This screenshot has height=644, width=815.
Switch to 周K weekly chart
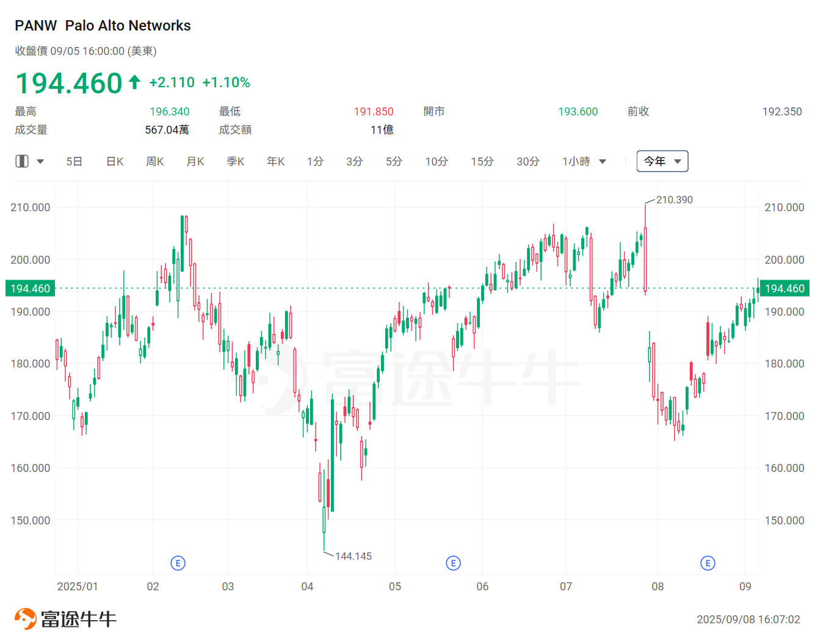155,162
